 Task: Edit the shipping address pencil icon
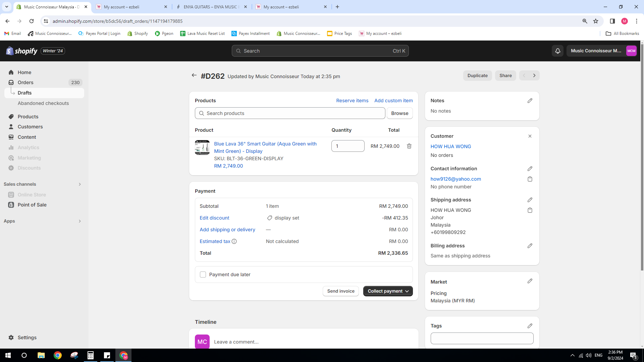tap(530, 200)
